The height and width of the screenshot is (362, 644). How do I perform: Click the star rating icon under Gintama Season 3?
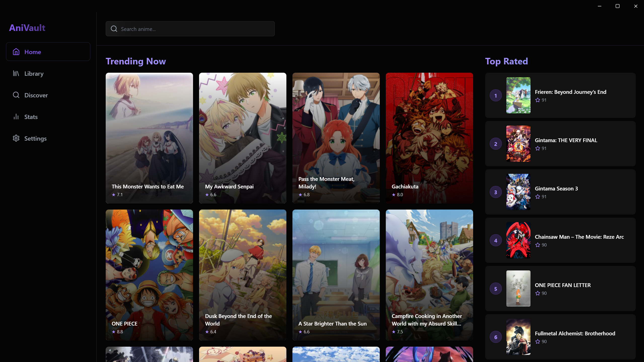click(x=538, y=197)
